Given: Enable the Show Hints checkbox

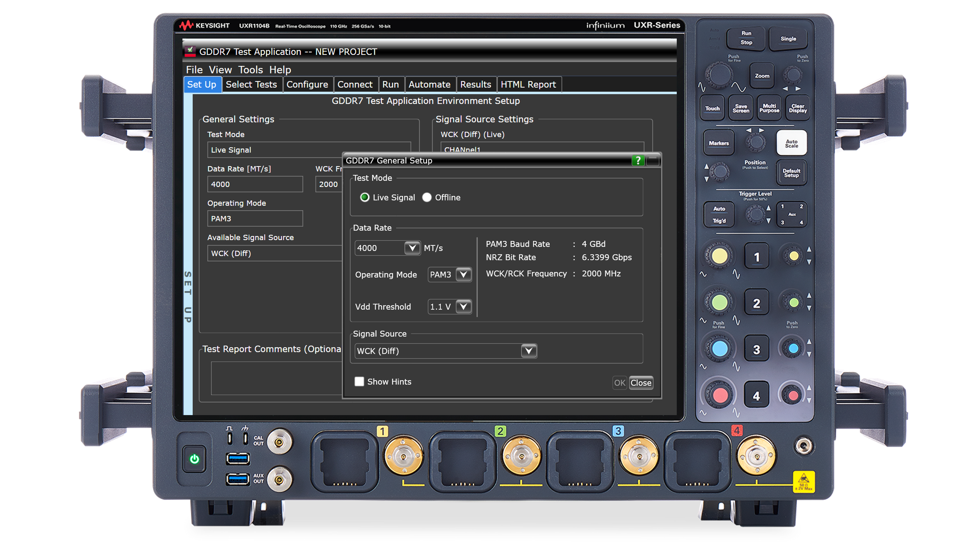Looking at the screenshot, I should pyautogui.click(x=359, y=381).
